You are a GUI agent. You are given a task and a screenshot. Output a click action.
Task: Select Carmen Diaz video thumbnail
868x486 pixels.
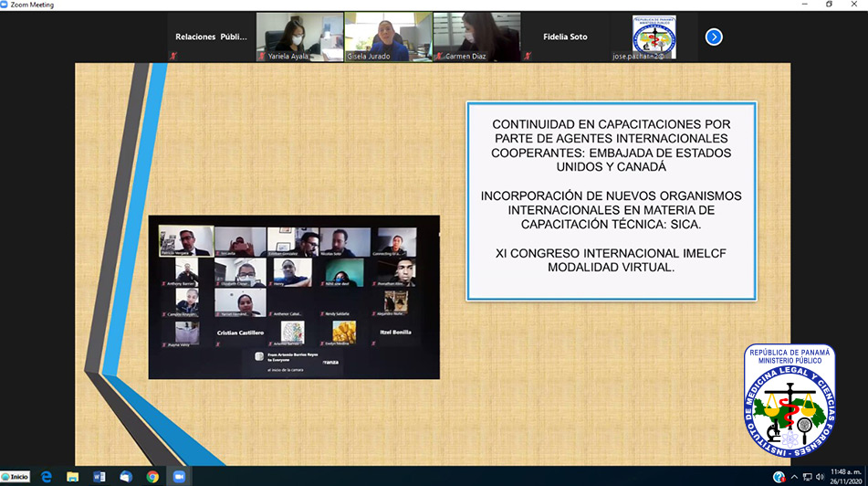pos(476,37)
